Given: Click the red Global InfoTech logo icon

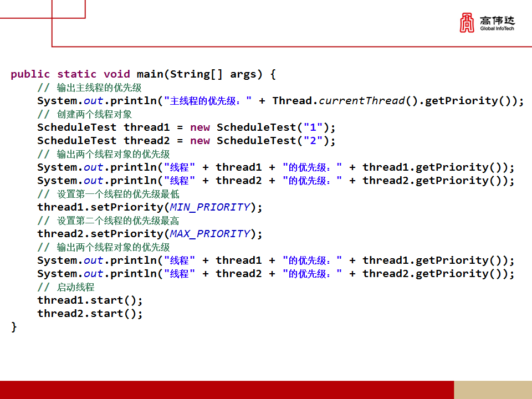Looking at the screenshot, I should click(x=467, y=23).
